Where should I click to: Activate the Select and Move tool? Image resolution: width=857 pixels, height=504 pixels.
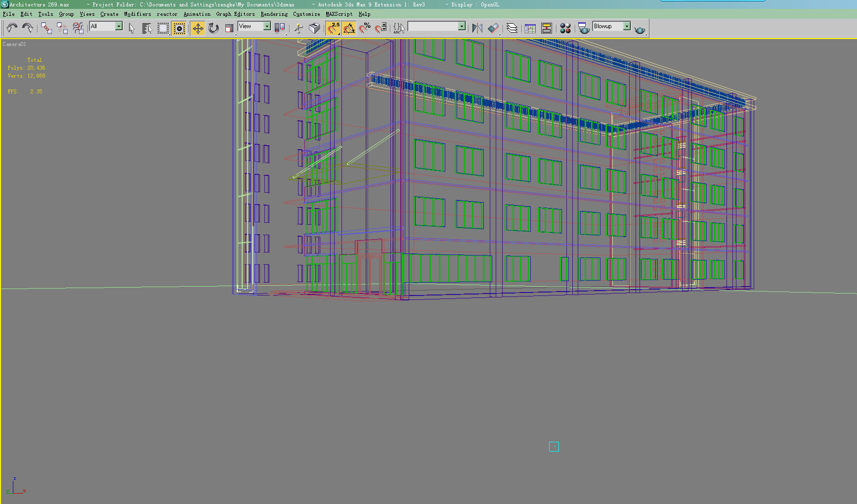pyautogui.click(x=198, y=28)
